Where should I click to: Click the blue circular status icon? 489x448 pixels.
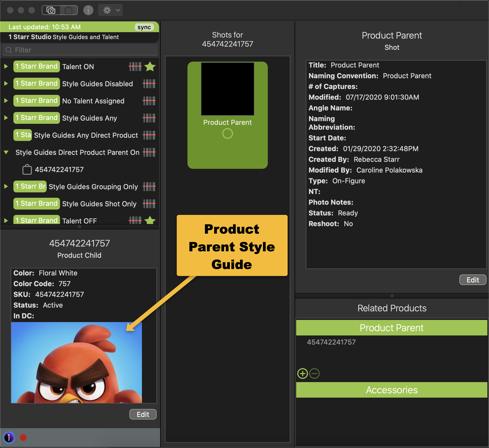(x=9, y=438)
